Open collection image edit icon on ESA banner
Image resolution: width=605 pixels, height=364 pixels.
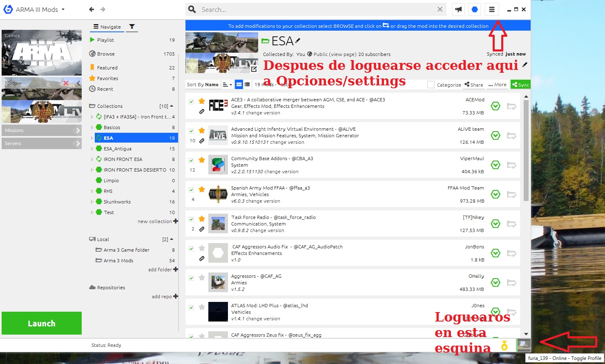point(254,69)
